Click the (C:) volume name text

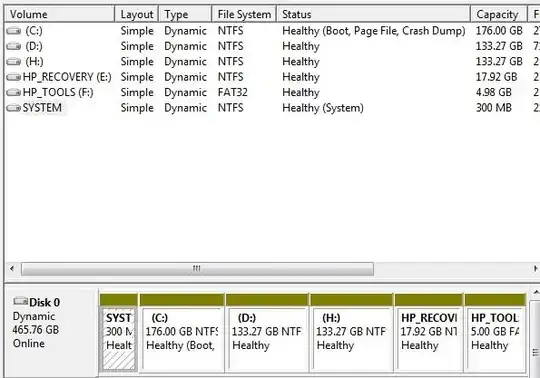[34, 31]
